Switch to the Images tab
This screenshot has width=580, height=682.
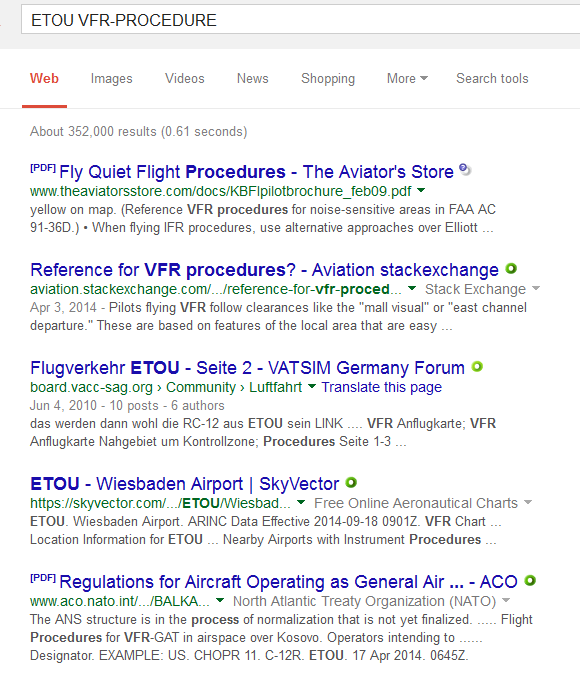tap(111, 78)
